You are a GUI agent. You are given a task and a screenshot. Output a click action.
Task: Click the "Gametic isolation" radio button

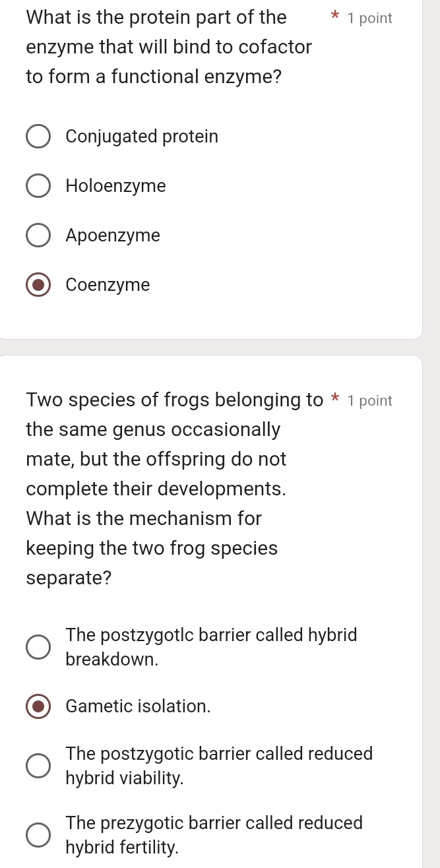[x=38, y=706]
